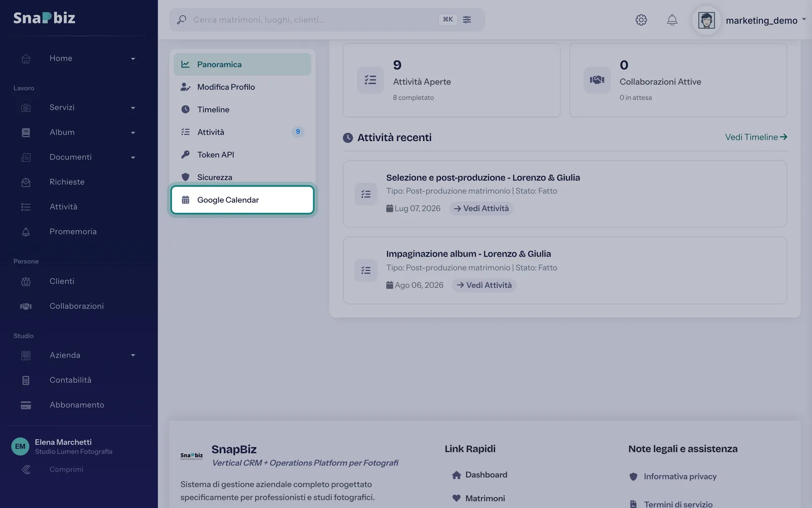Image resolution: width=812 pixels, height=508 pixels.
Task: Click the Clienti people icon in sidebar
Action: tap(26, 281)
